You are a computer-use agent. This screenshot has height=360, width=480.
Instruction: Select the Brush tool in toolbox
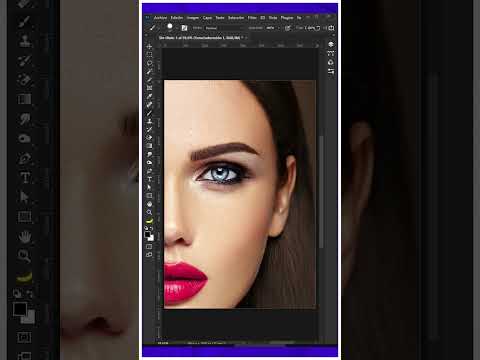149,113
